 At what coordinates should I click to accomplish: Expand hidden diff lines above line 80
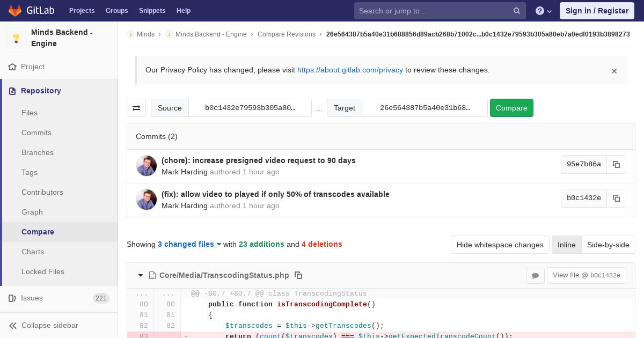coord(153,293)
